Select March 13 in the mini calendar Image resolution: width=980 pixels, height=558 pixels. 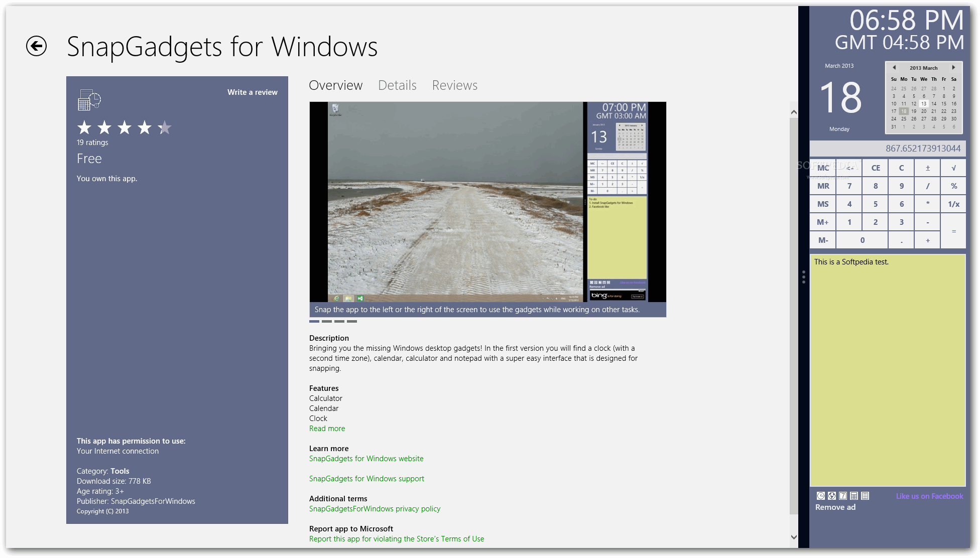click(924, 104)
